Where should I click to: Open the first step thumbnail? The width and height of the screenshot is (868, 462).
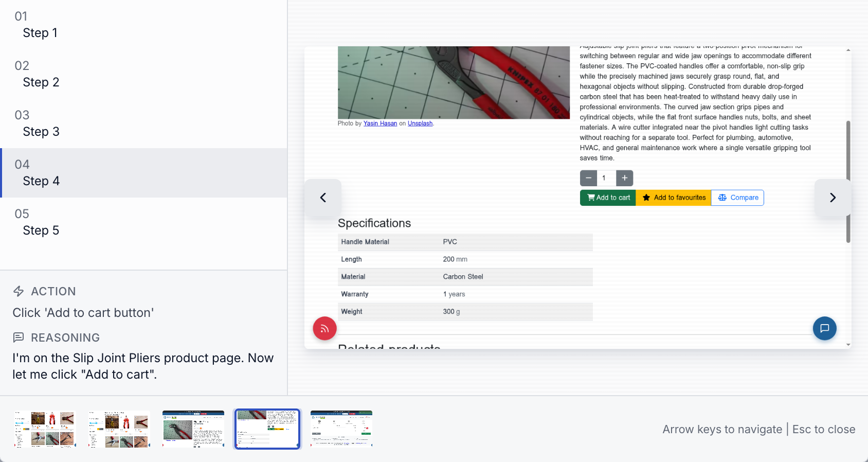[45, 429]
